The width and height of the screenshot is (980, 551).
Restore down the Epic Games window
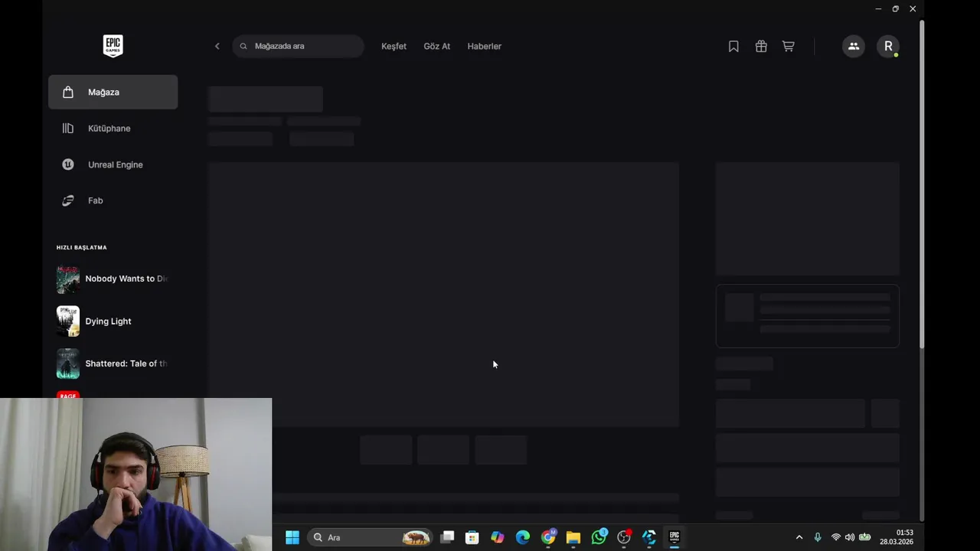pyautogui.click(x=895, y=9)
